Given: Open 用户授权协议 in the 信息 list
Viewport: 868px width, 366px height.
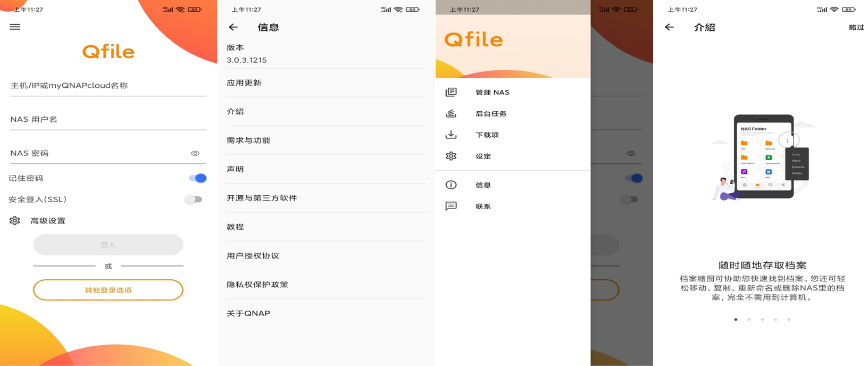Looking at the screenshot, I should pyautogui.click(x=326, y=256).
